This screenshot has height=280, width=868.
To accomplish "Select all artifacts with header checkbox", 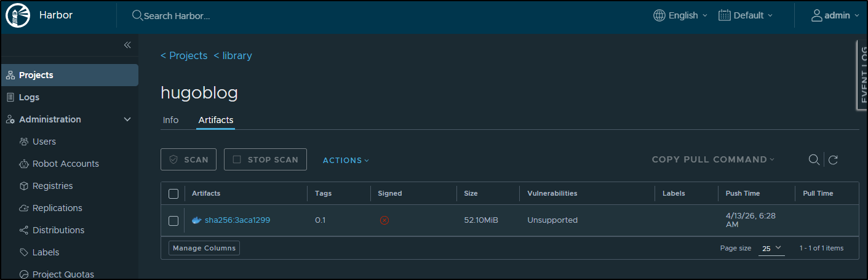I will 173,194.
